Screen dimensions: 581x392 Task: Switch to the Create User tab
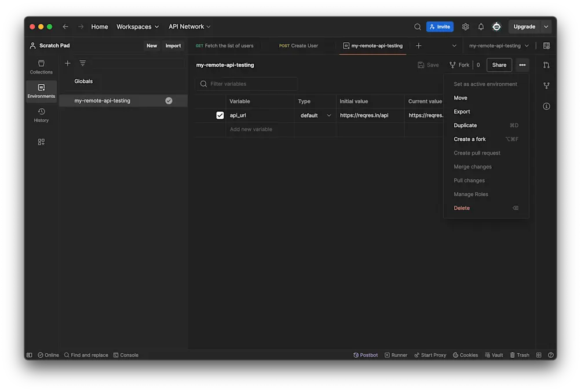pos(299,45)
